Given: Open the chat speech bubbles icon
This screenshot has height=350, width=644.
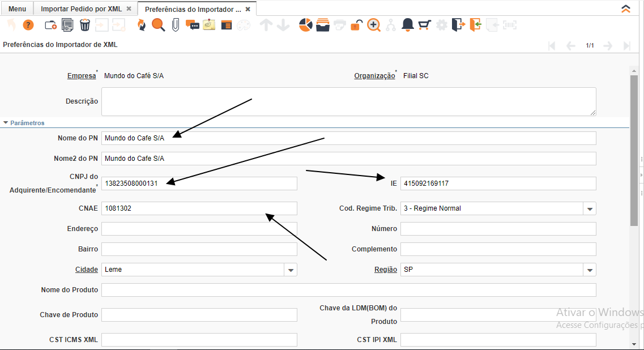Looking at the screenshot, I should coord(193,25).
